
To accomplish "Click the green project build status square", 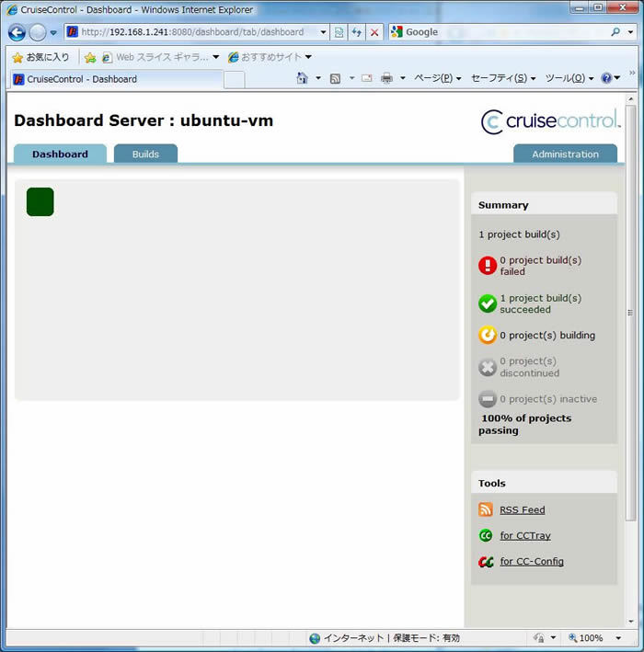I will pos(40,202).
